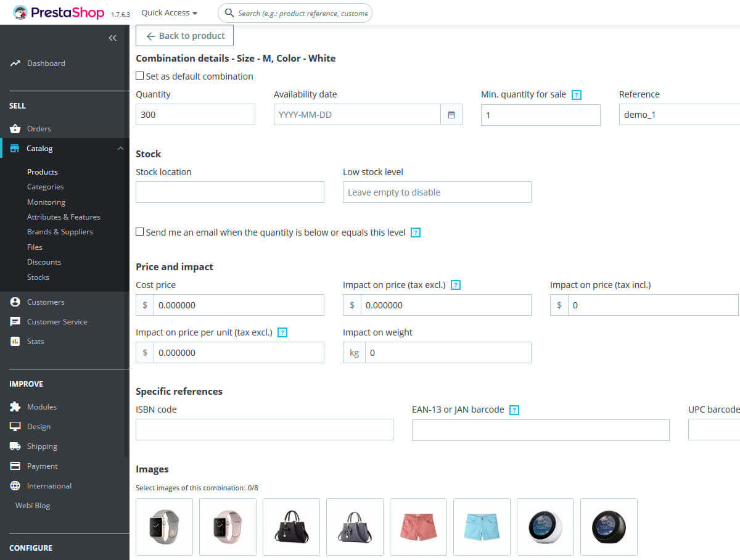This screenshot has width=740, height=560.
Task: Click the Stats bar-chart icon
Action: (x=15, y=341)
